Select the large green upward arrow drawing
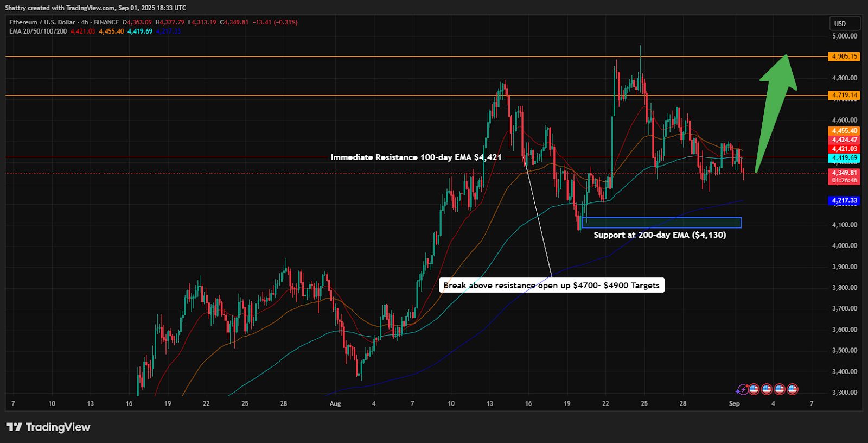 coord(776,109)
